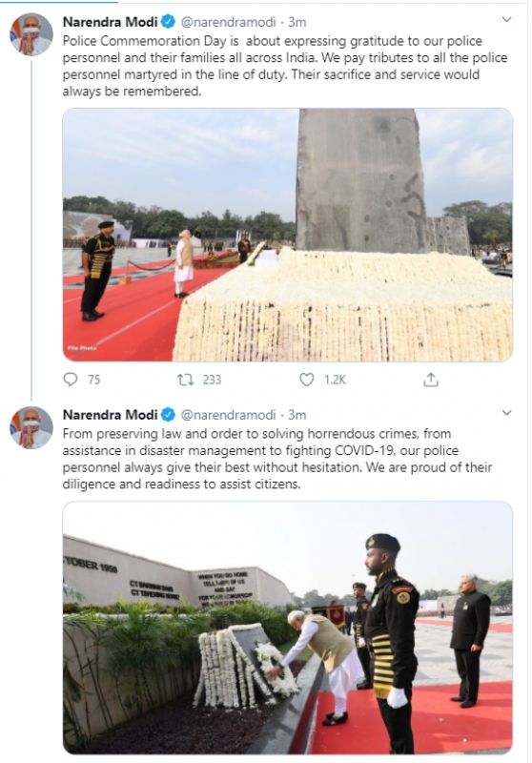The height and width of the screenshot is (763, 532).
Task: Expand the first tweet's options chevron
Action: [506, 19]
